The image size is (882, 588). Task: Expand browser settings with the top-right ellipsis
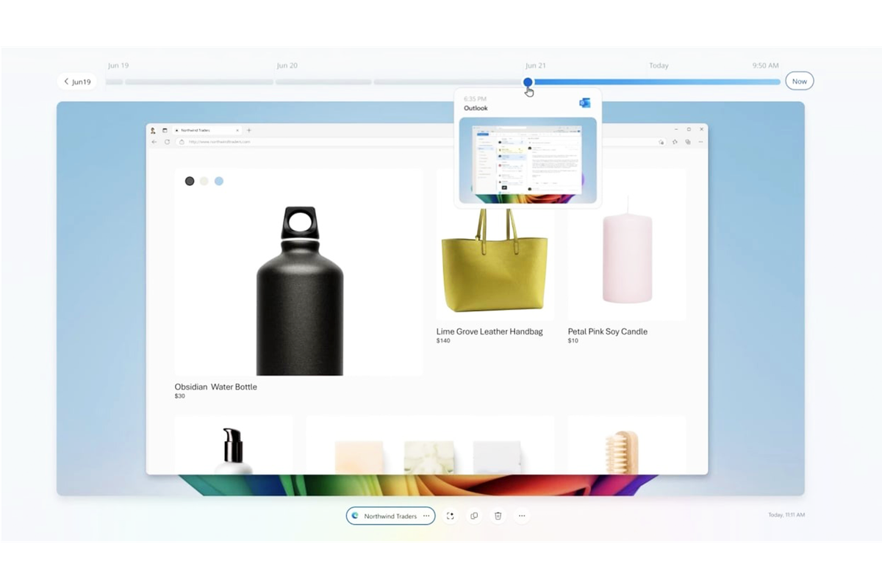click(x=700, y=141)
